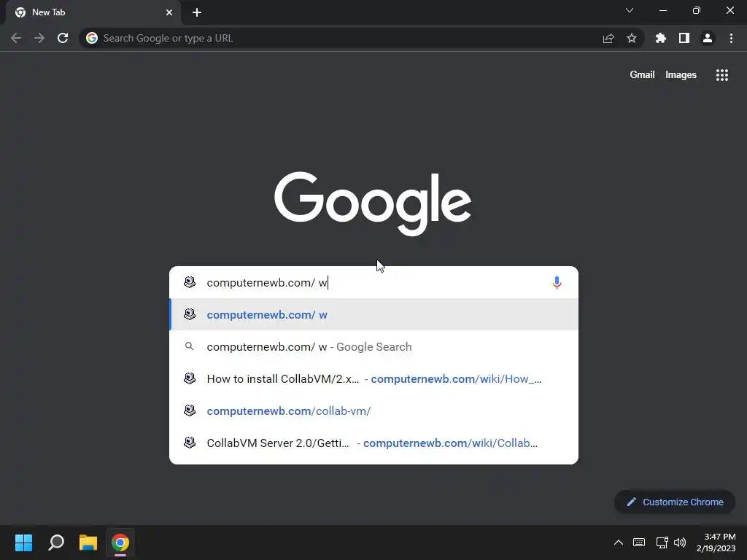The width and height of the screenshot is (747, 560).
Task: Click the magnifier icon in Google Search suggestion
Action: tap(189, 346)
